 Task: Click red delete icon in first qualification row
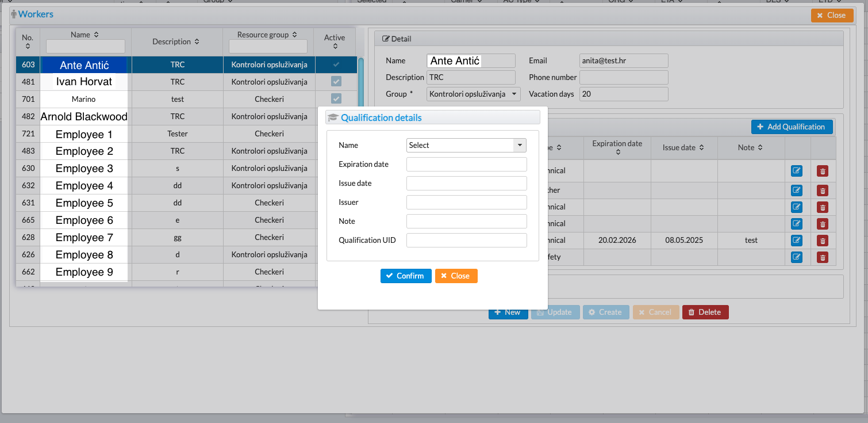(x=823, y=171)
